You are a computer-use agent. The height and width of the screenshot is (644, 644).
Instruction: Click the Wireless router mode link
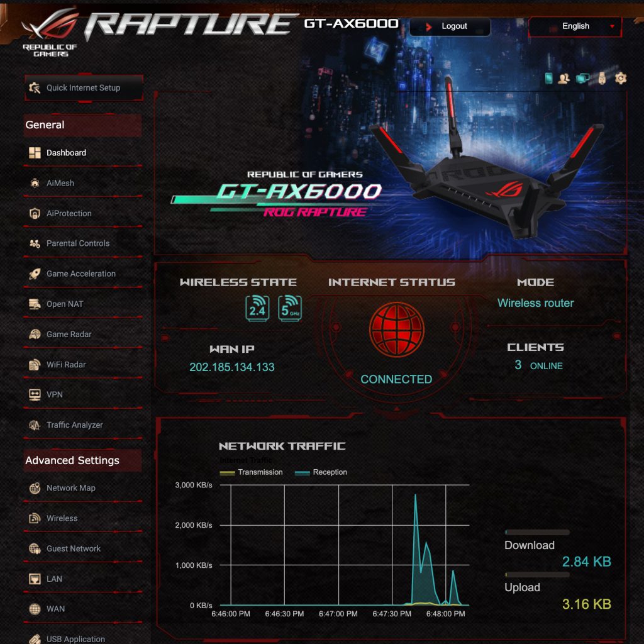click(536, 303)
